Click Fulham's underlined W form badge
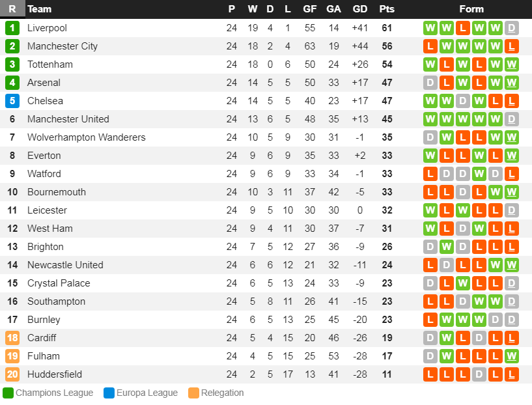 [511, 356]
